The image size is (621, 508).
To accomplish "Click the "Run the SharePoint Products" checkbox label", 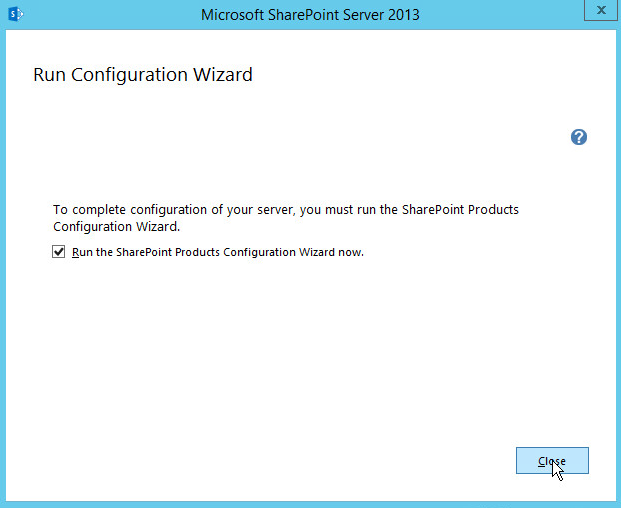I will (217, 253).
